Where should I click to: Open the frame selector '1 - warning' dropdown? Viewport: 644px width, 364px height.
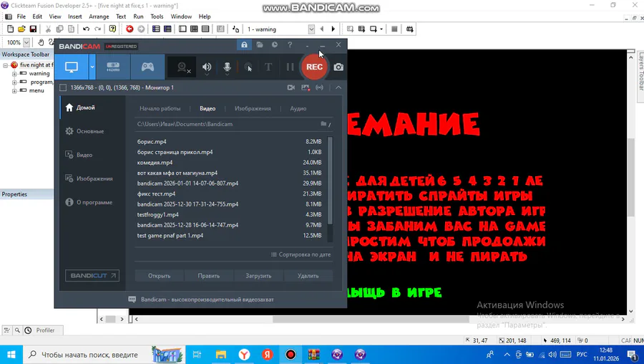pos(311,29)
